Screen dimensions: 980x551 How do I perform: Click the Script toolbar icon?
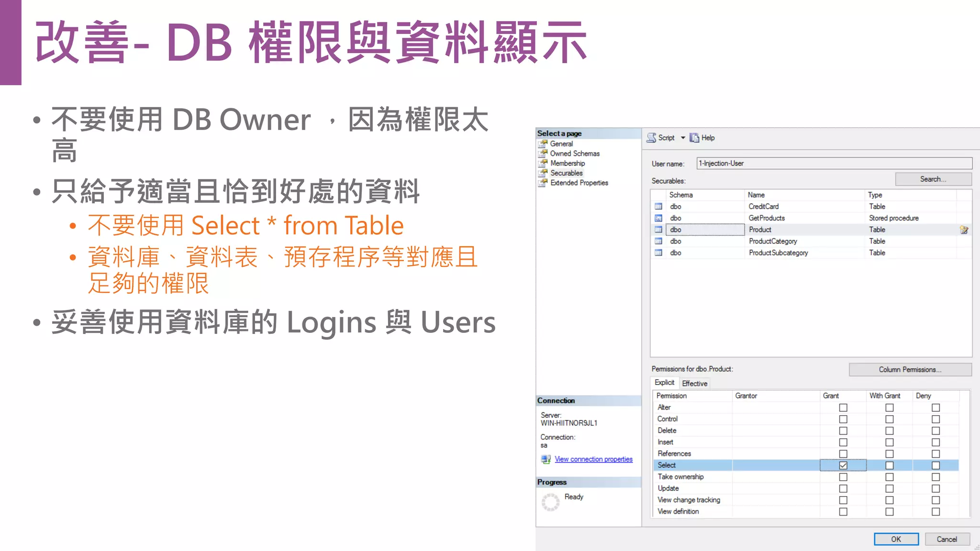coord(652,138)
